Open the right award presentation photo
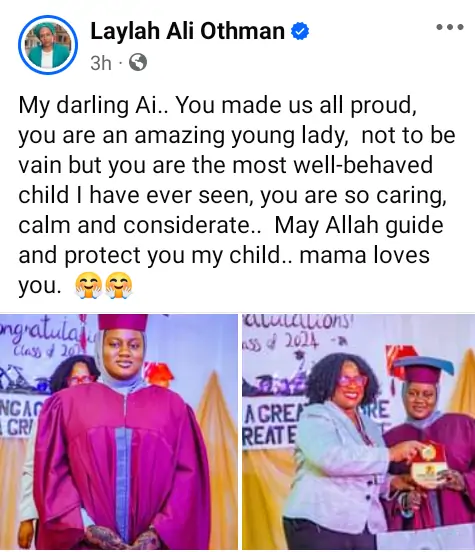 coord(358,432)
